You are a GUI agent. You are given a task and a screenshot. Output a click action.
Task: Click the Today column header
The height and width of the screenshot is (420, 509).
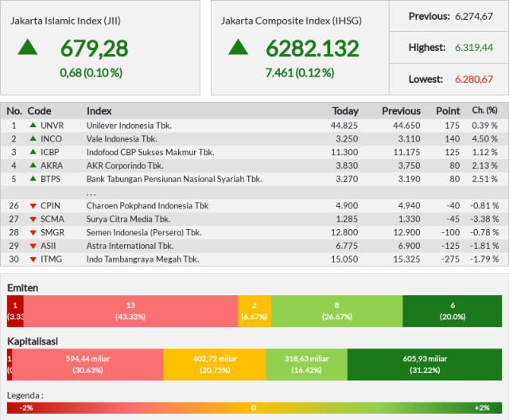point(345,111)
